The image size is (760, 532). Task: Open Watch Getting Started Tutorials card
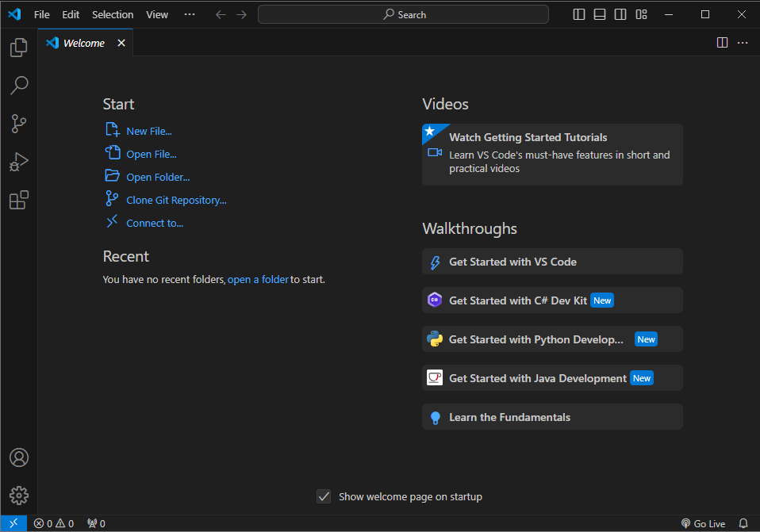[x=552, y=154]
